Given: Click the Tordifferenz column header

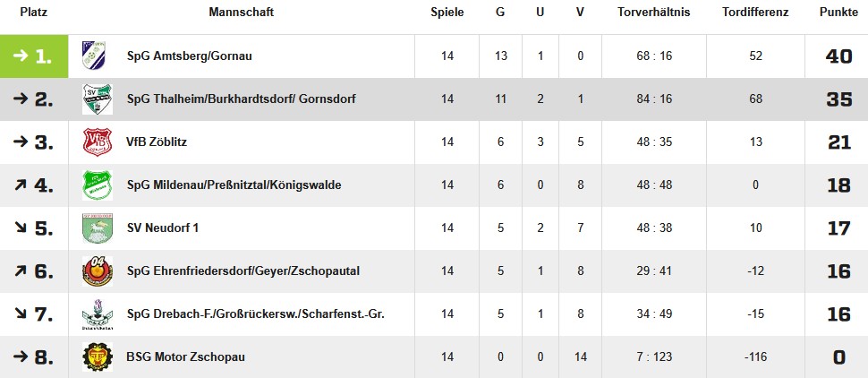Looking at the screenshot, I should coord(755,13).
